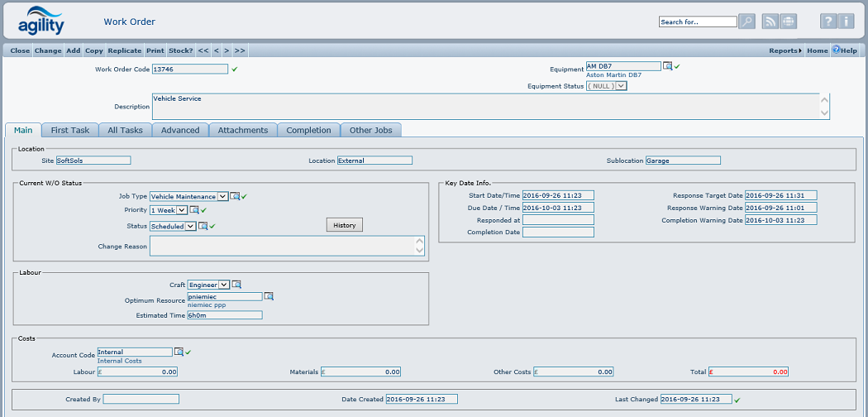Click lookup icon next to Equipment field
868x417 pixels.
point(667,66)
